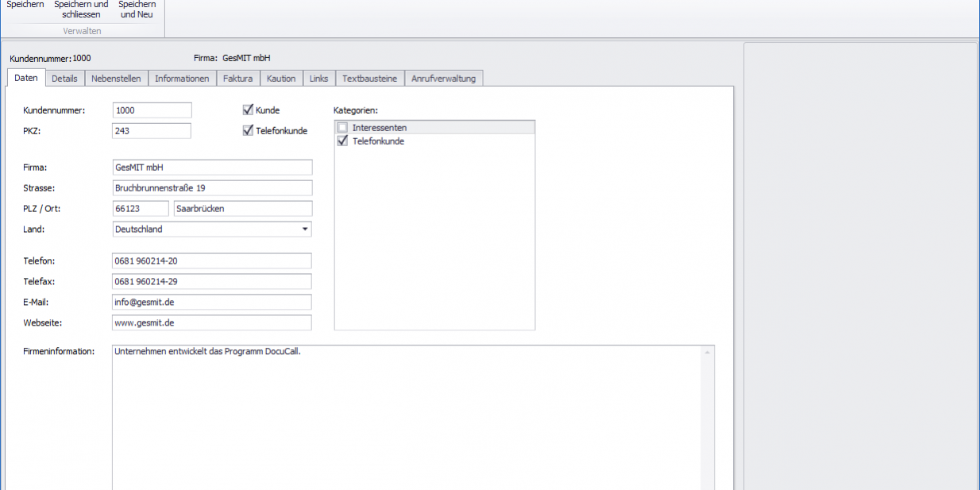Open the Kaution tab
The height and width of the screenshot is (490, 980).
coord(281,79)
